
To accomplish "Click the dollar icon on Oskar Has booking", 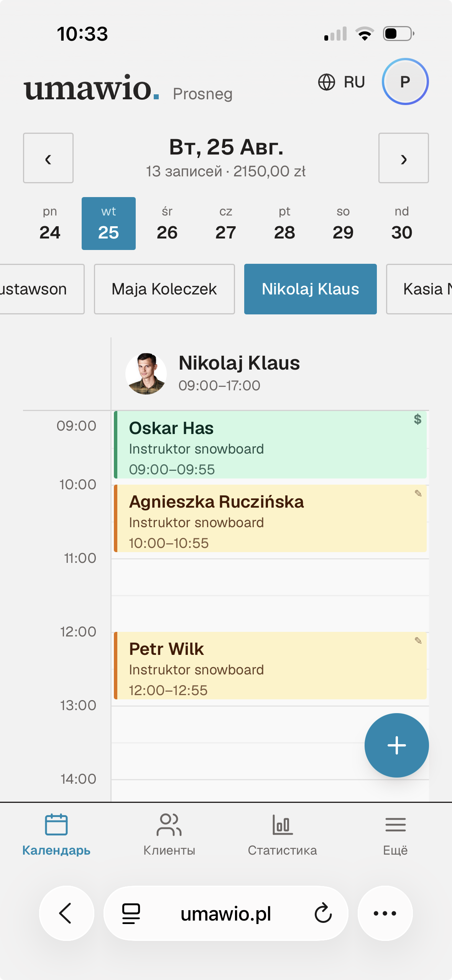I will coord(417,419).
